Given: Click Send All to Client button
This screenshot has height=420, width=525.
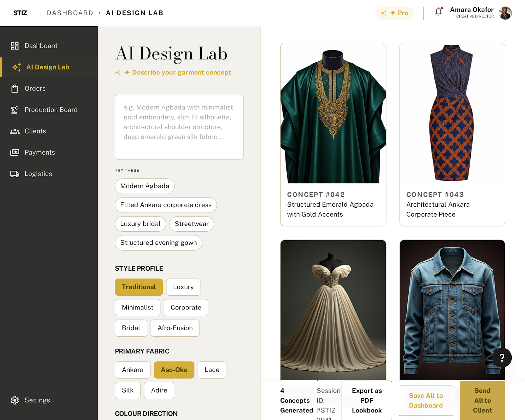Looking at the screenshot, I should 482,401.
